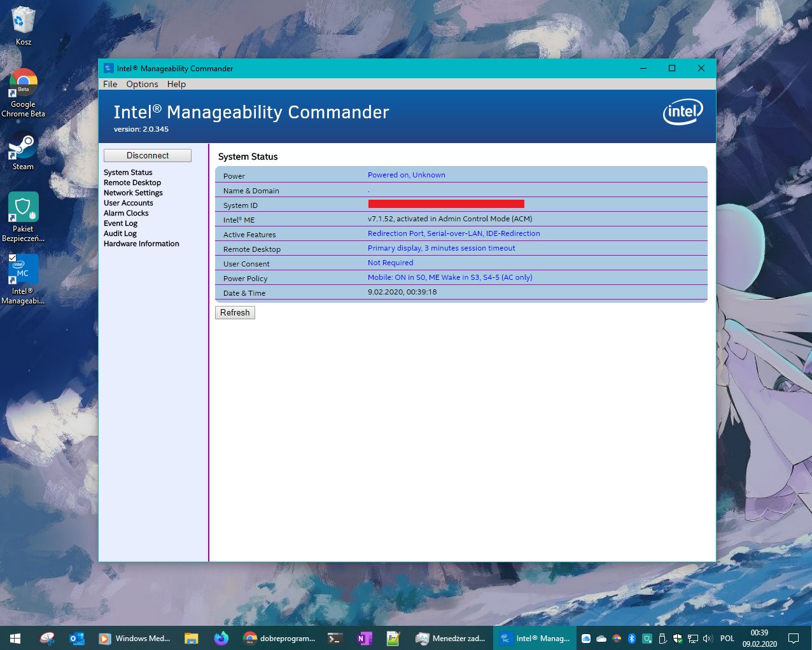Screen dimensions: 812x650
Task: Click the Date & Time value
Action: pyautogui.click(x=402, y=292)
